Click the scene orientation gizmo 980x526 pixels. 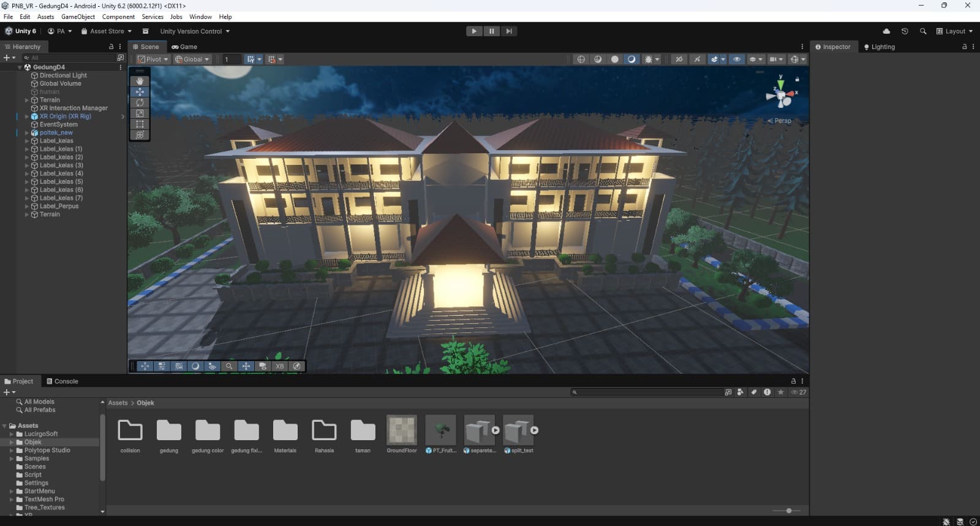coord(780,95)
